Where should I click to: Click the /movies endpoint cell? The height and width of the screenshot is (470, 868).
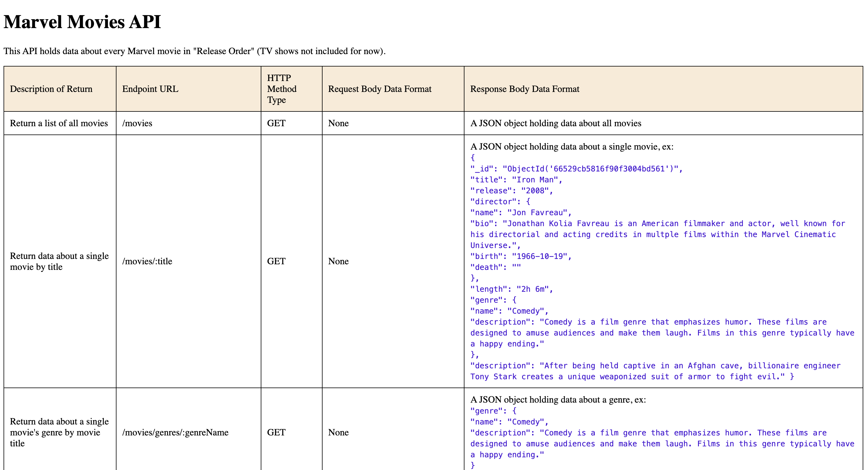point(137,123)
